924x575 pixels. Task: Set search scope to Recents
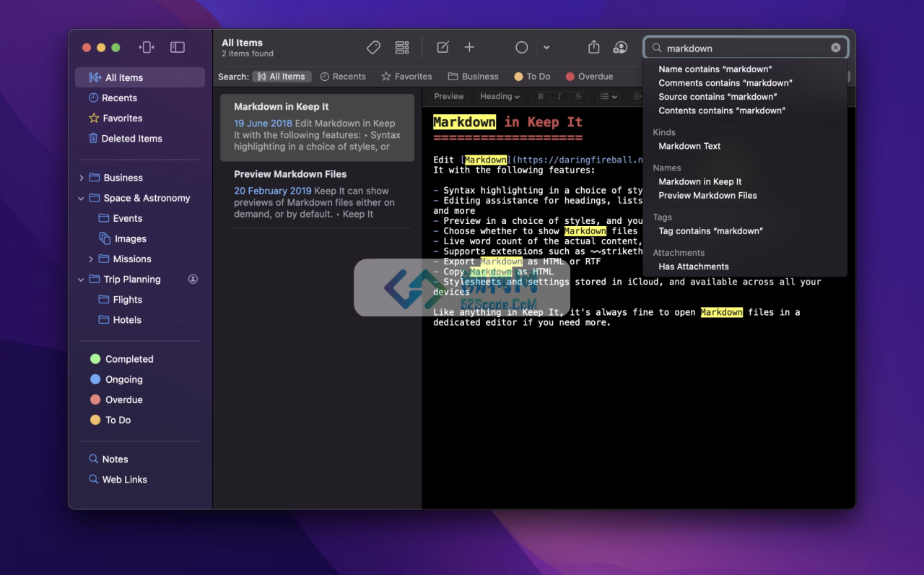click(343, 77)
